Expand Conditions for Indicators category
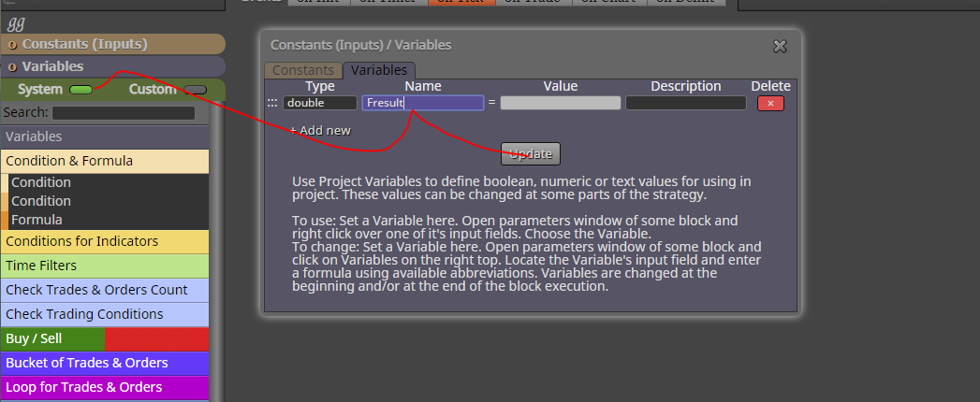This screenshot has height=402, width=980. pos(105,241)
